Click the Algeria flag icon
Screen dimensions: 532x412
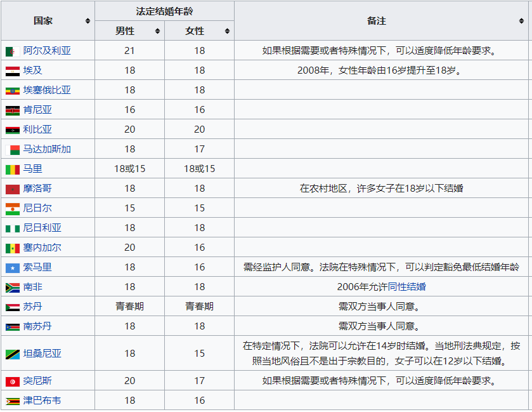coord(13,51)
